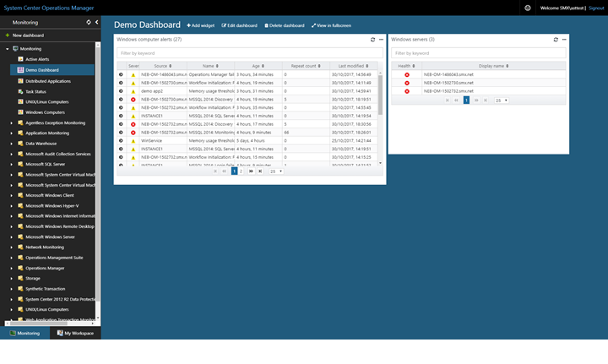Click next page arrow in alerts pager

pos(251,171)
